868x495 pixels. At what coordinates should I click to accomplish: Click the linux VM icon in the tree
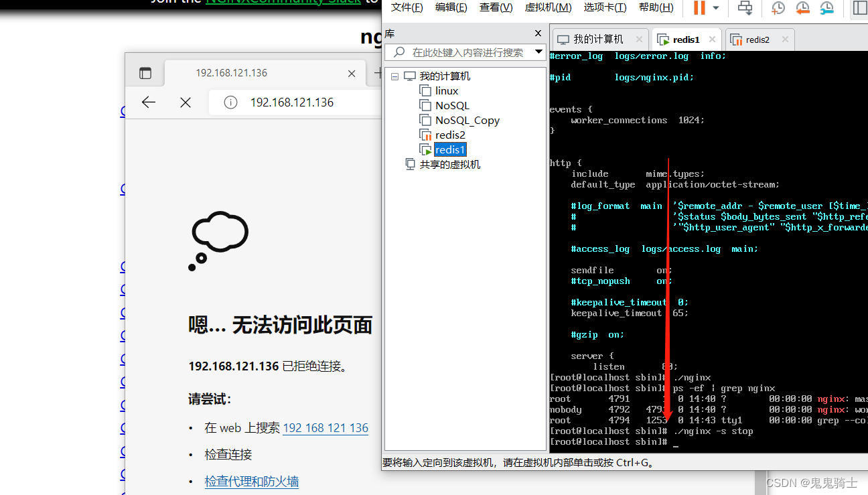[425, 90]
